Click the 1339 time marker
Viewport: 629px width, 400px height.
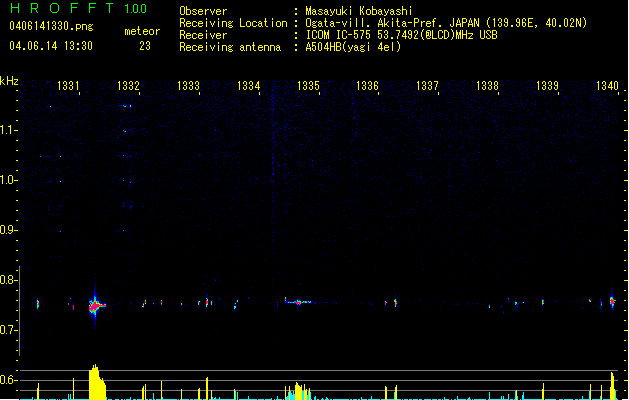tap(548, 85)
